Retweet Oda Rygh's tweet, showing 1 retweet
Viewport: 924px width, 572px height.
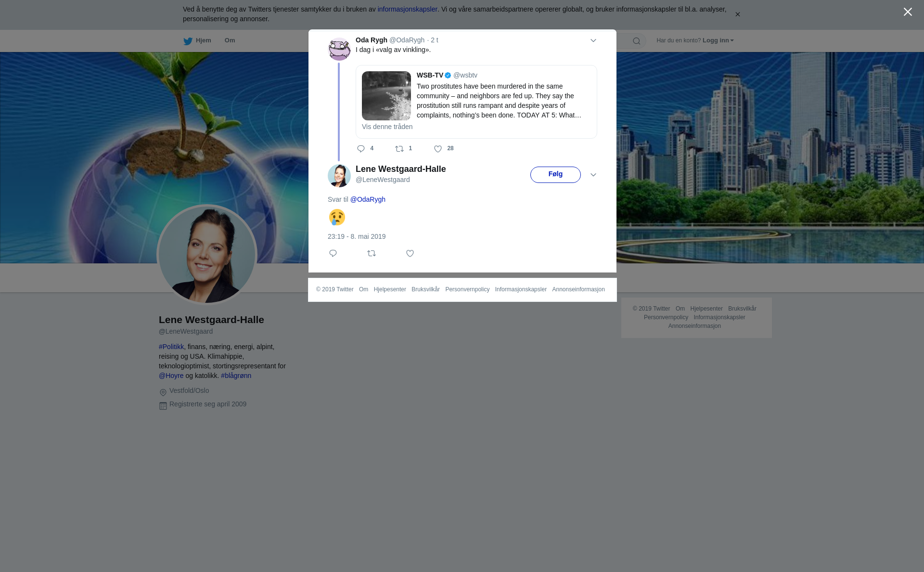click(x=403, y=149)
